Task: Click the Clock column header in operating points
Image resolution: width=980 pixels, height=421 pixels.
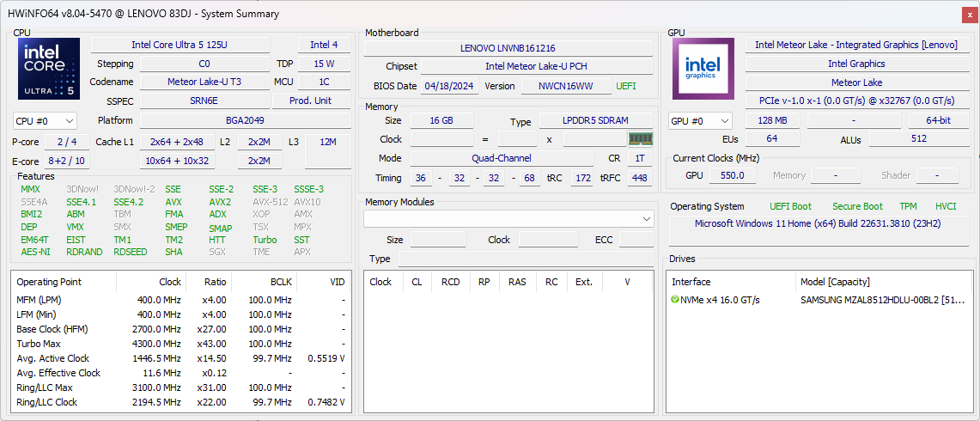Action: tap(170, 282)
